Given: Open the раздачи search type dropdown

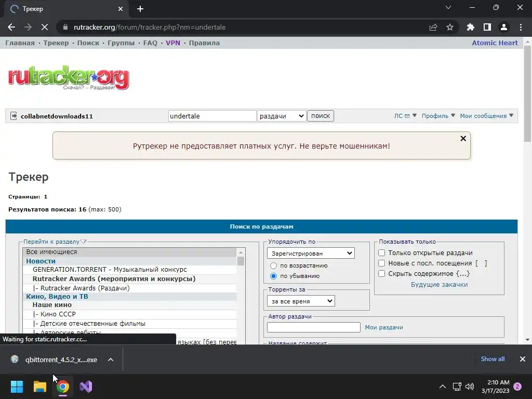Looking at the screenshot, I should [282, 116].
